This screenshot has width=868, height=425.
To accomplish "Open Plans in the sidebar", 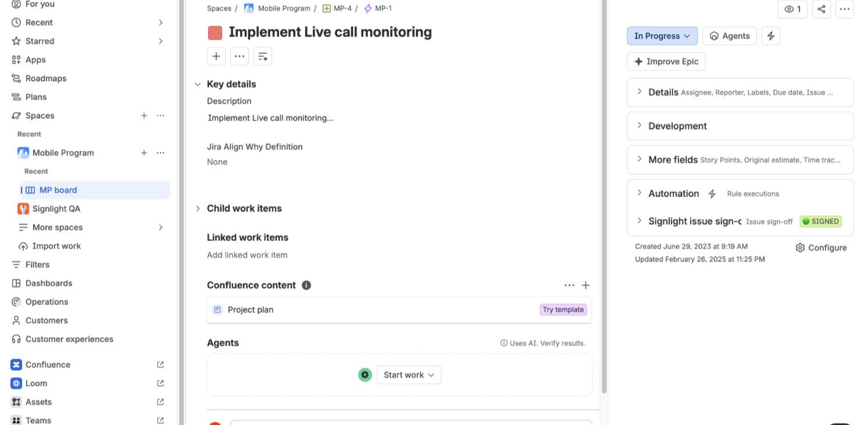I will click(x=36, y=97).
